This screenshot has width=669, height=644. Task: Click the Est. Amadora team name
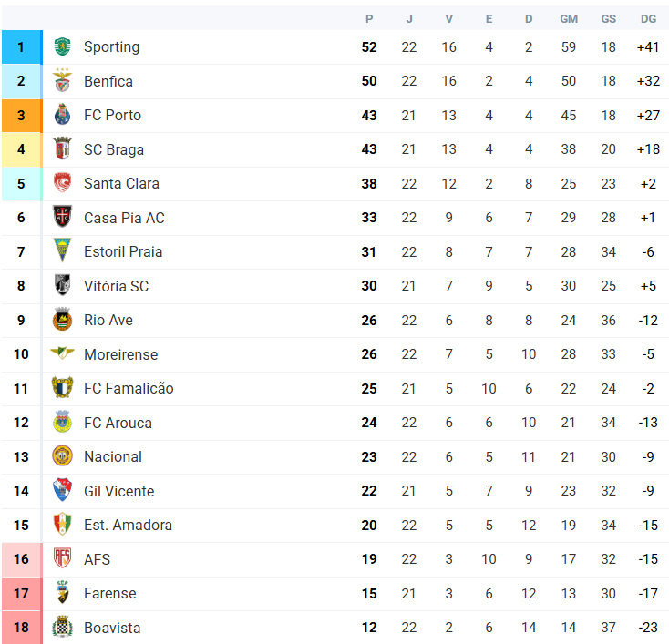[x=128, y=525]
